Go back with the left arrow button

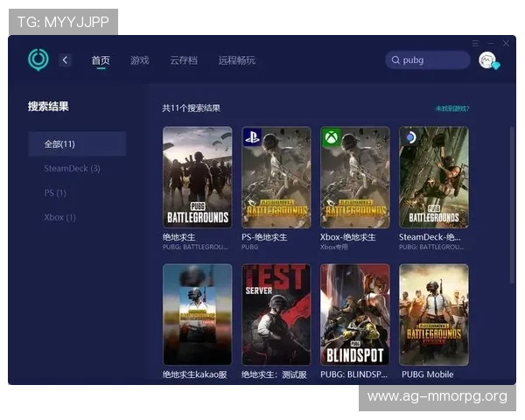pyautogui.click(x=65, y=60)
